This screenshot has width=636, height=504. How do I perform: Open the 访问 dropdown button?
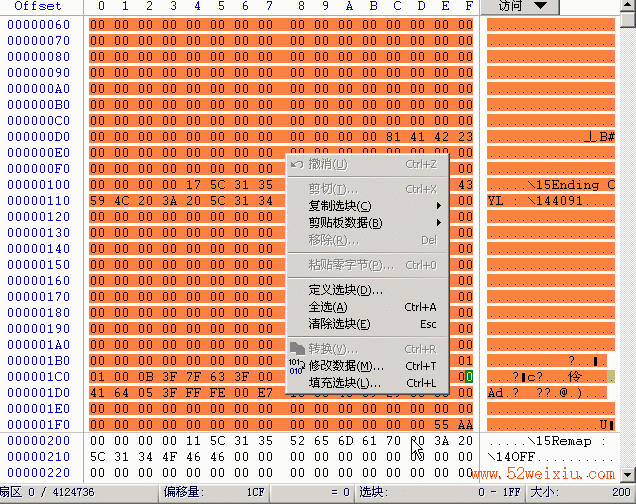(x=520, y=6)
